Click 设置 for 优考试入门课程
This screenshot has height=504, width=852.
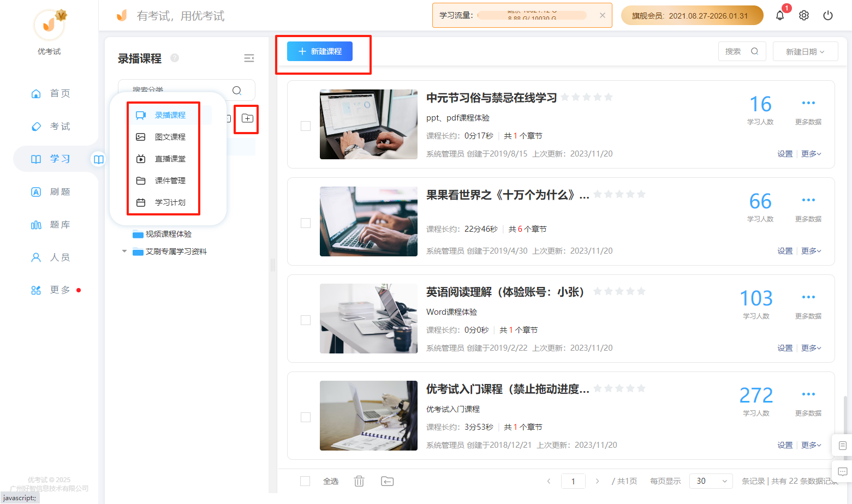785,445
